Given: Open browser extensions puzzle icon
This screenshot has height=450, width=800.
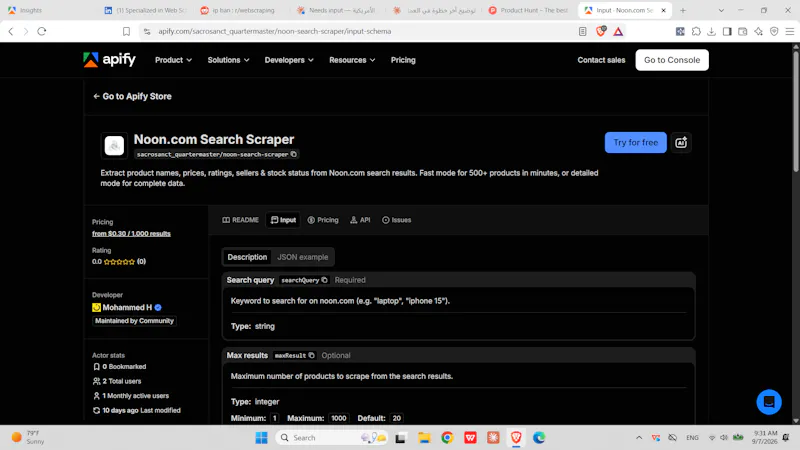Looking at the screenshot, I should pyautogui.click(x=696, y=32).
